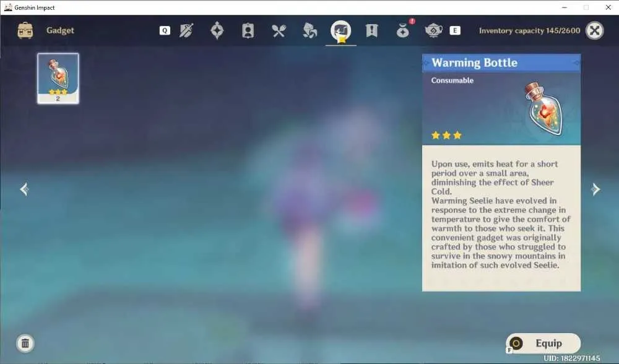Click the large Warming Bottle preview image

point(544,109)
